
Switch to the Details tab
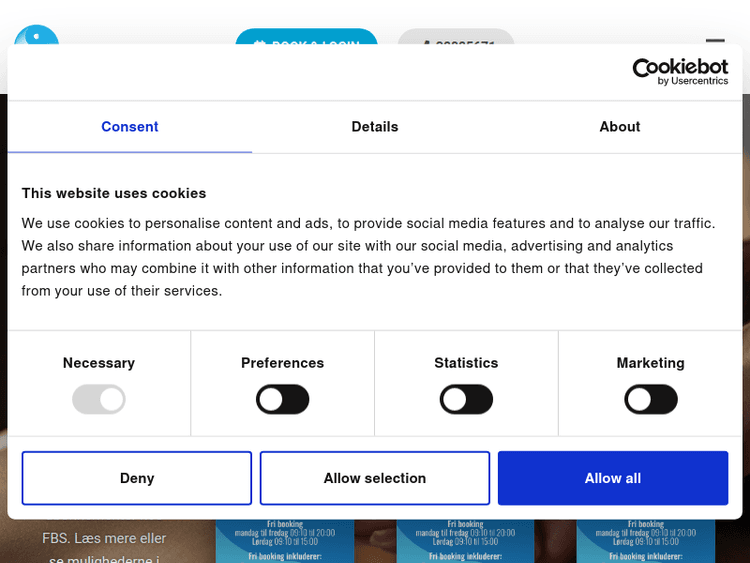point(375,127)
